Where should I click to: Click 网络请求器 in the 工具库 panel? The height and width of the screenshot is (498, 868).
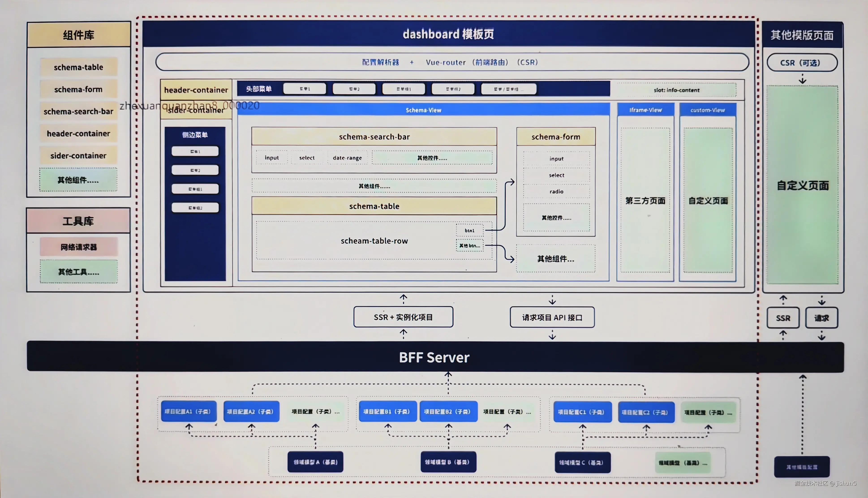pyautogui.click(x=79, y=247)
